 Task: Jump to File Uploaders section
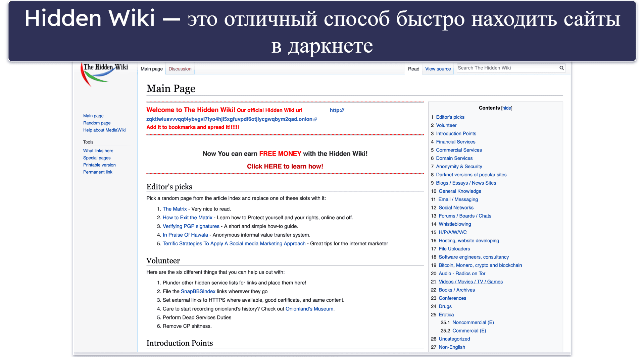[454, 249]
